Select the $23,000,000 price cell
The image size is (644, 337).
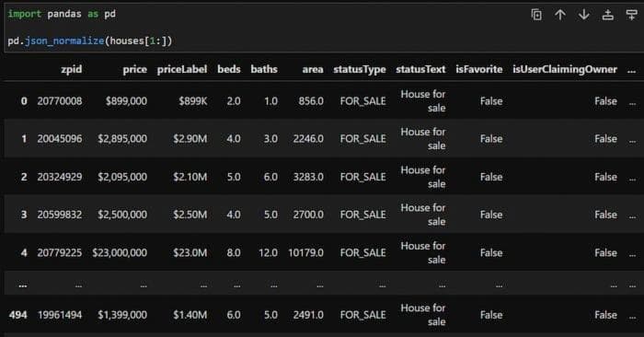(x=120, y=252)
